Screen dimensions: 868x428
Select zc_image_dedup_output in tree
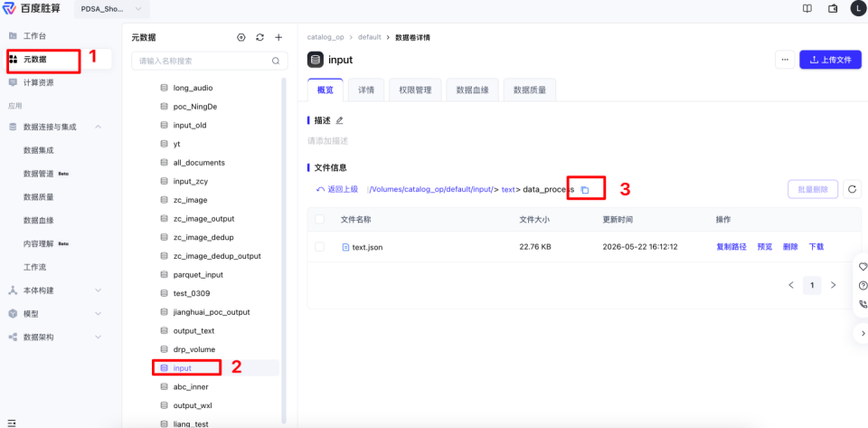[215, 256]
